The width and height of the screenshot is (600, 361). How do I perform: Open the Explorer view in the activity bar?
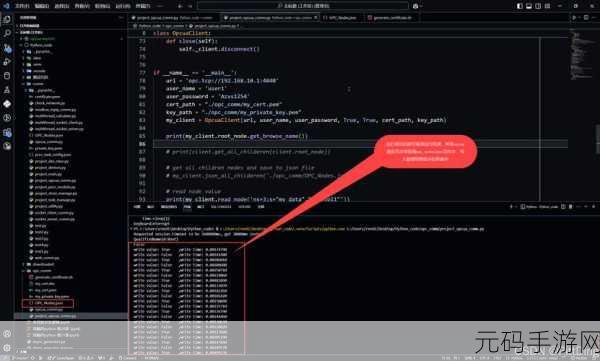(x=7, y=19)
